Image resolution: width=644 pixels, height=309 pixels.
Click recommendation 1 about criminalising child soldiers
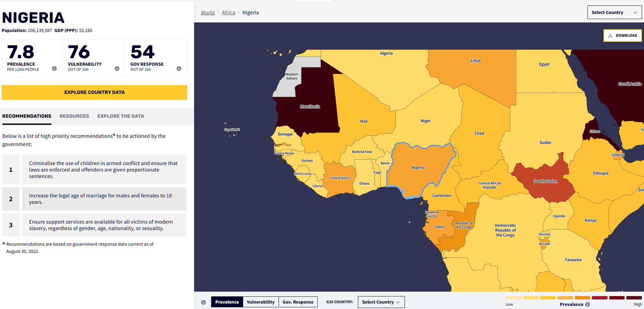104,169
